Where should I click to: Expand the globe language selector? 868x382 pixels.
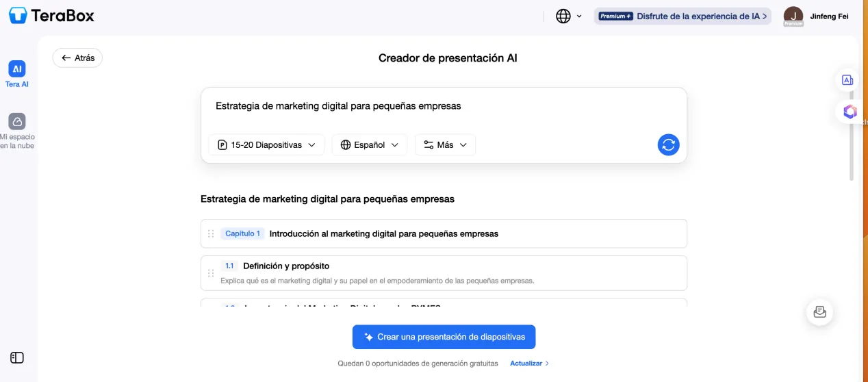click(568, 16)
